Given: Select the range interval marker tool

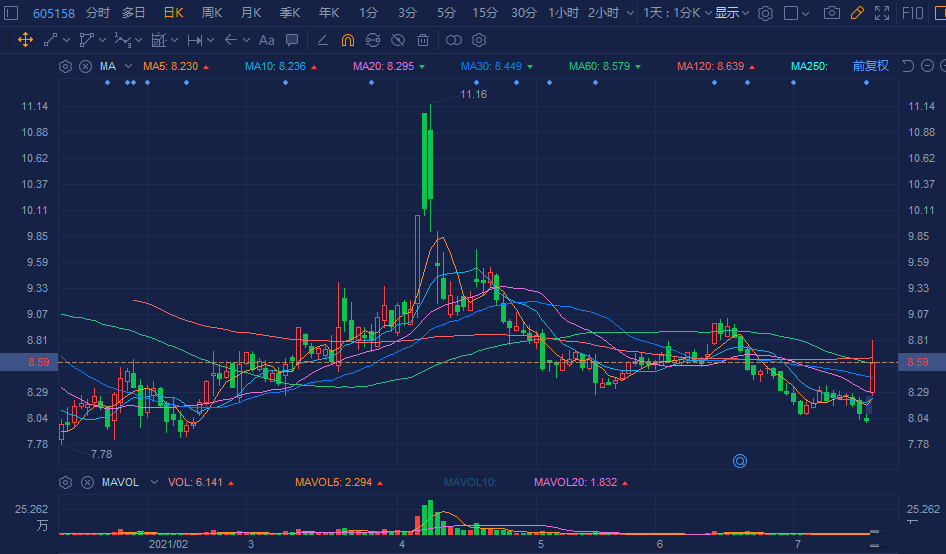Looking at the screenshot, I should (x=194, y=40).
